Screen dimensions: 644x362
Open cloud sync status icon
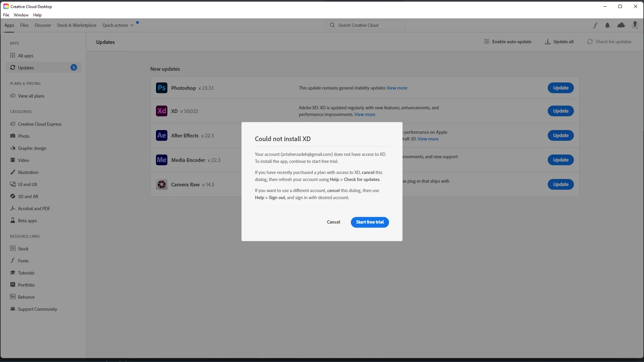click(x=621, y=25)
